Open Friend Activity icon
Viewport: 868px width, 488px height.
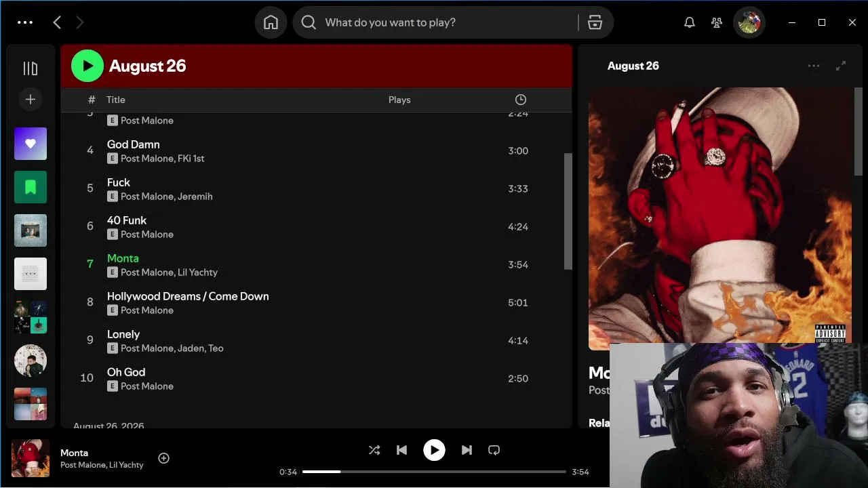tap(717, 22)
